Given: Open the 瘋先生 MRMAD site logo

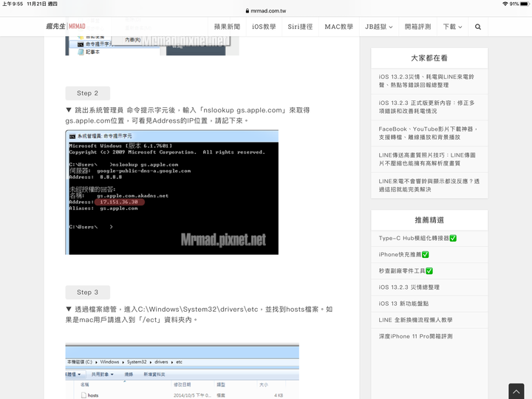Looking at the screenshot, I should click(66, 26).
